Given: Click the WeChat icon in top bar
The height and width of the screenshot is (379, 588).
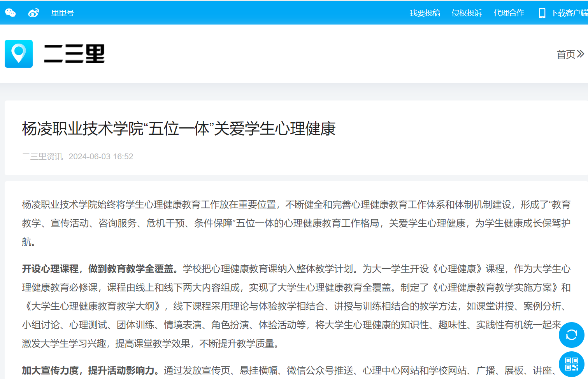Looking at the screenshot, I should [x=11, y=13].
